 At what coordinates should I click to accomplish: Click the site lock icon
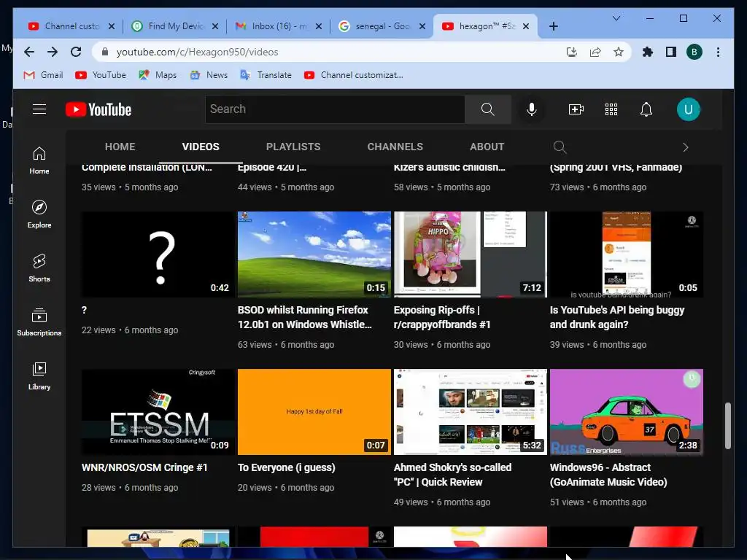coord(105,52)
